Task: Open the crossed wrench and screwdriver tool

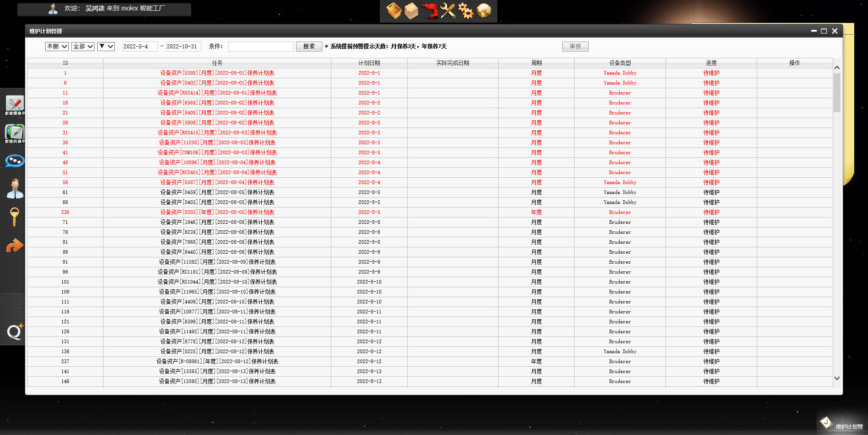Action: pyautogui.click(x=448, y=11)
